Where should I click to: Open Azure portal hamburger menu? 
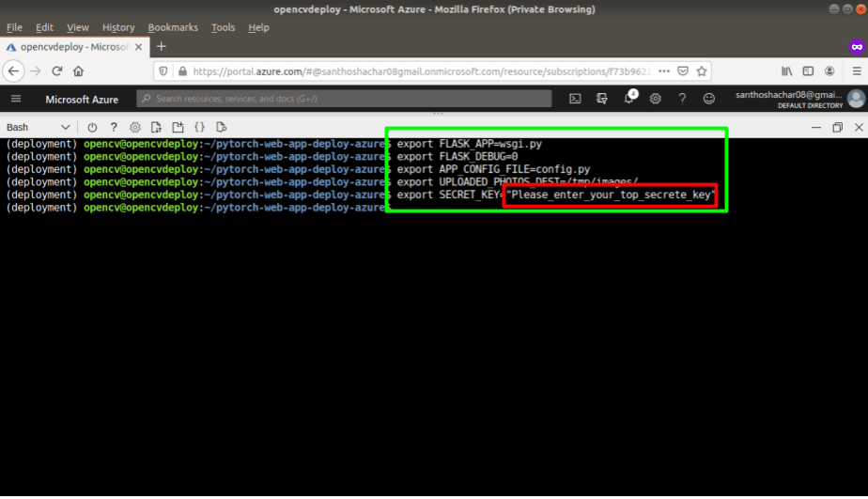pos(16,99)
